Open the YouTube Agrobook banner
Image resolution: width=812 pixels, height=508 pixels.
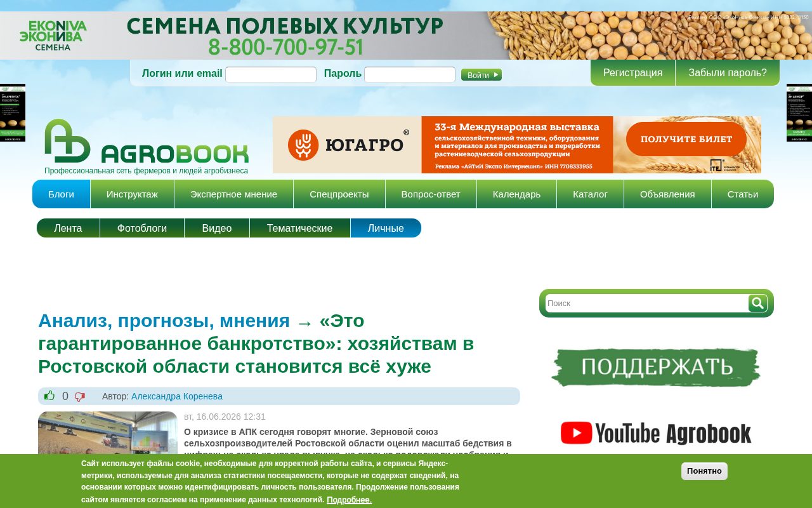click(656, 433)
